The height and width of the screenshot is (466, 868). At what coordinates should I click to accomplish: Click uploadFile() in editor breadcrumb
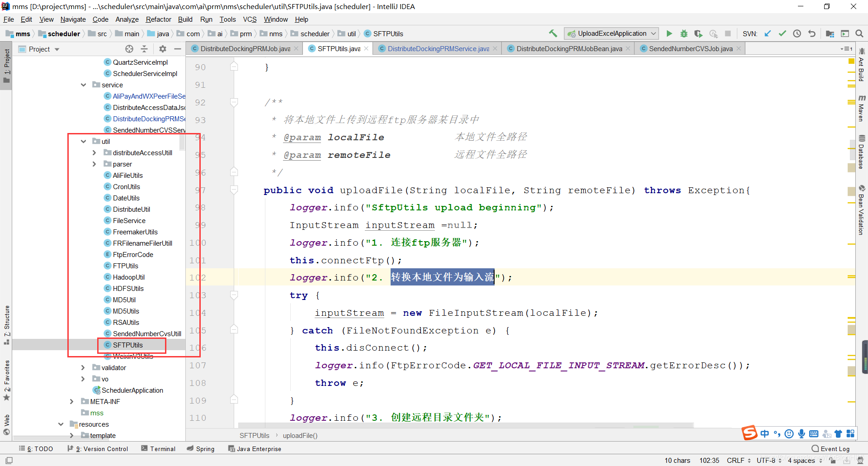pos(300,436)
